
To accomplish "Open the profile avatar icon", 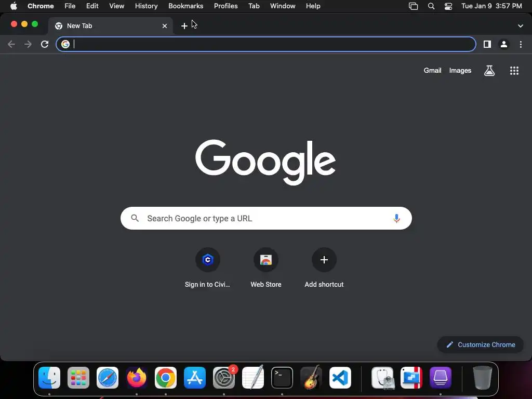I will click(504, 44).
